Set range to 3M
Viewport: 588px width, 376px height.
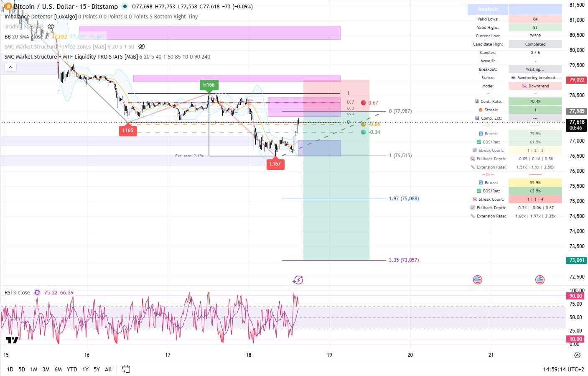46,369
